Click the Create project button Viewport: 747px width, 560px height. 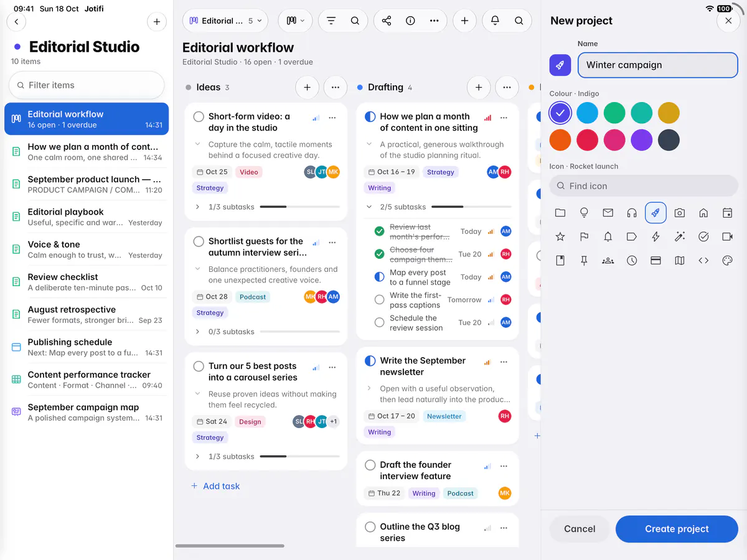coord(677,529)
